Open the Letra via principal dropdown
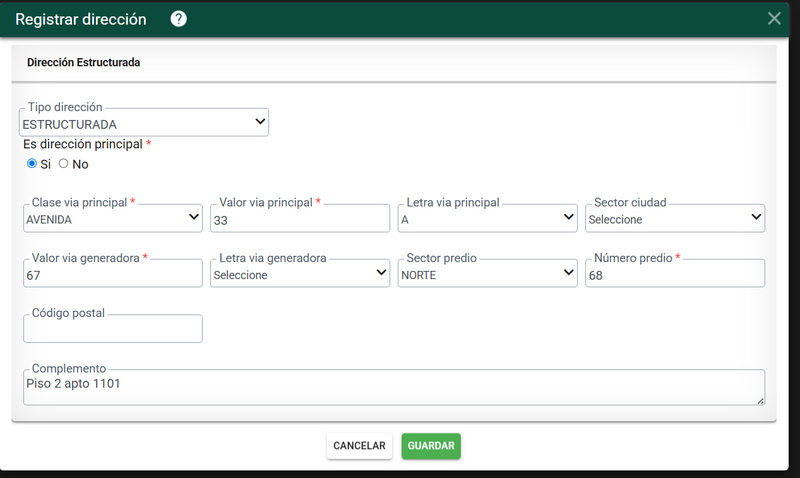The image size is (800, 478). (x=487, y=218)
